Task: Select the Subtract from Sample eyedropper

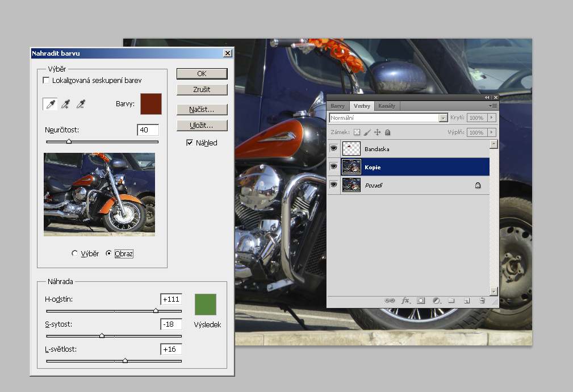Action: [x=81, y=103]
